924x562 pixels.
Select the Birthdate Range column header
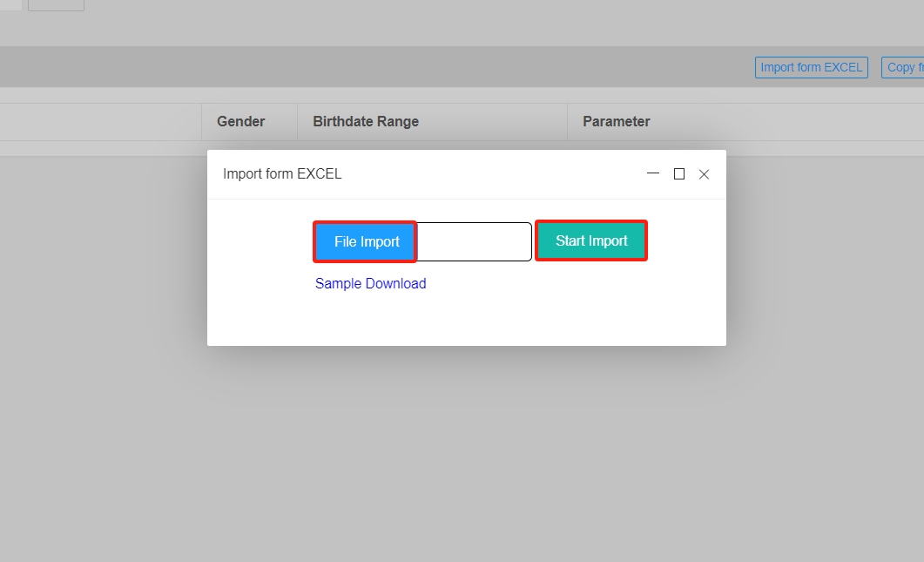(x=366, y=121)
